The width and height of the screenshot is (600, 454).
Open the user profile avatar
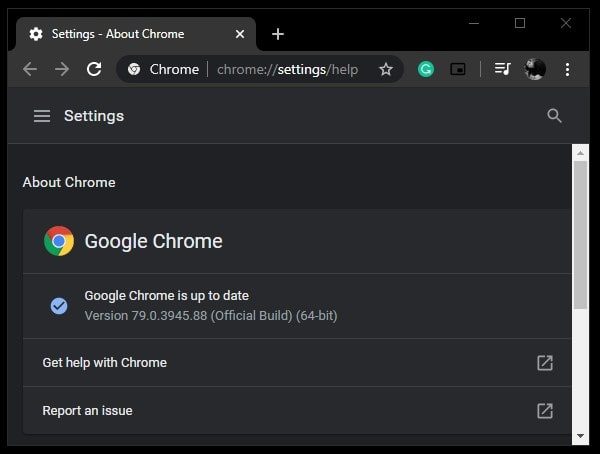(x=535, y=69)
